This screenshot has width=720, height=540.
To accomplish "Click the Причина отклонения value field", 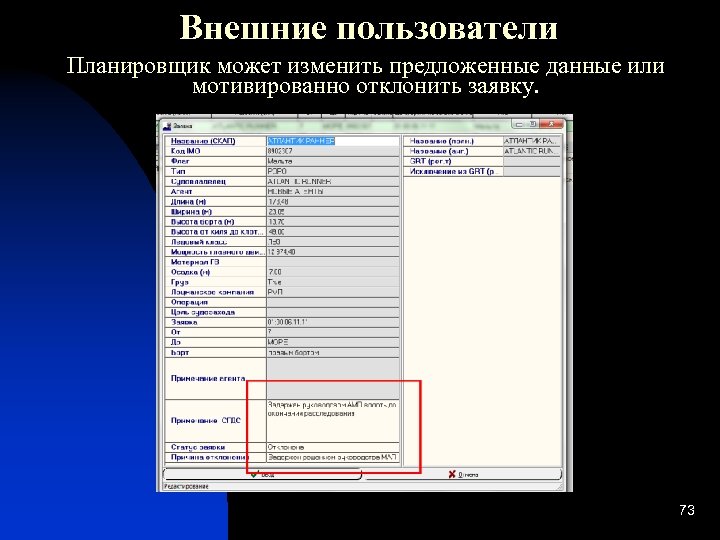I will [x=333, y=457].
